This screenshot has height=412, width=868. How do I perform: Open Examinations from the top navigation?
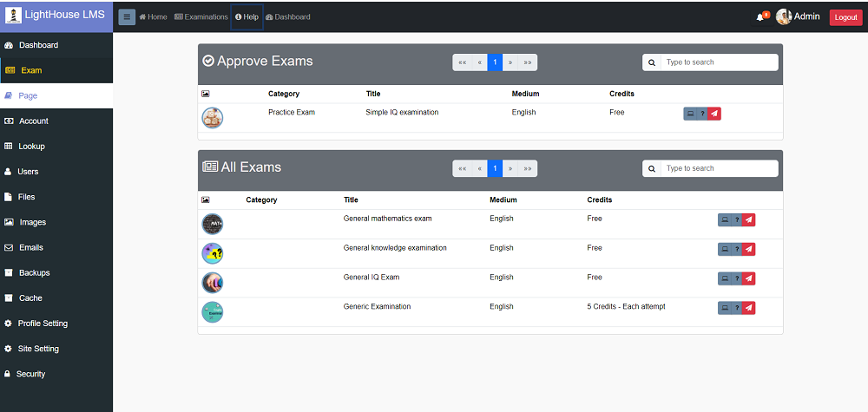201,16
